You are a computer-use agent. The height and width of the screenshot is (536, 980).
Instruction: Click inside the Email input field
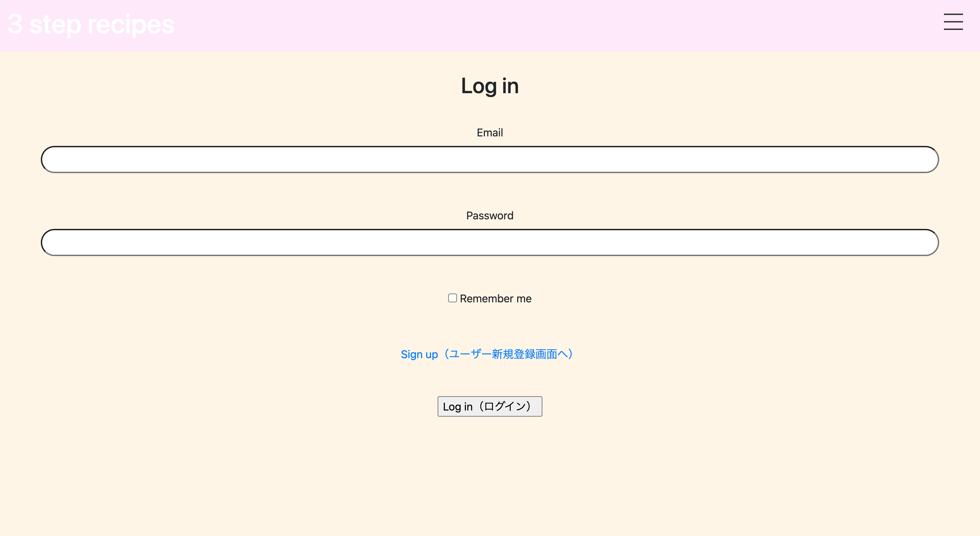[x=489, y=159]
